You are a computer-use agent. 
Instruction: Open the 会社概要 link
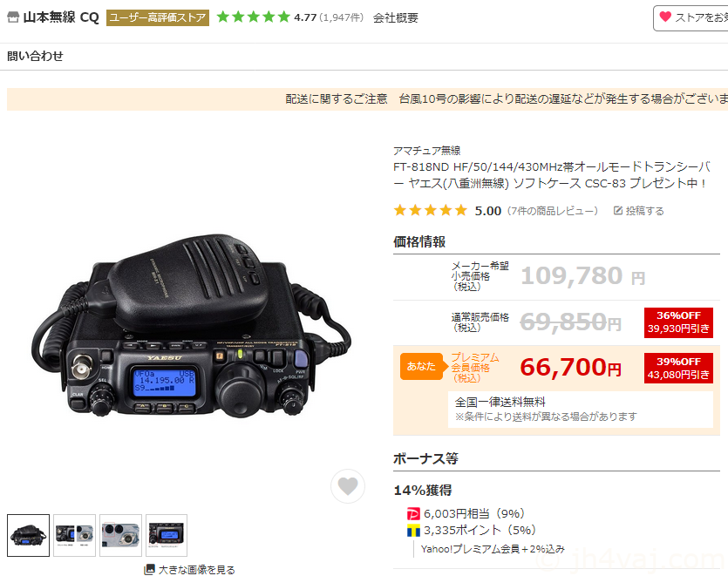coord(396,17)
